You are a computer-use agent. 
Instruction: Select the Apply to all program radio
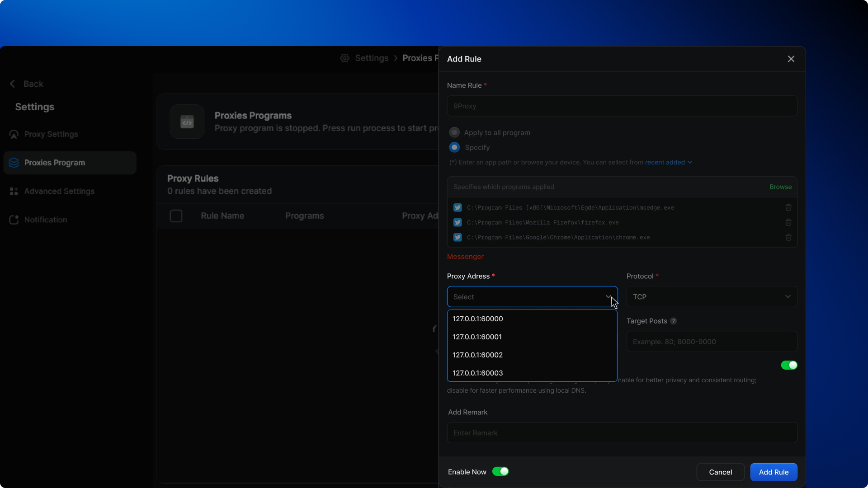click(x=454, y=132)
